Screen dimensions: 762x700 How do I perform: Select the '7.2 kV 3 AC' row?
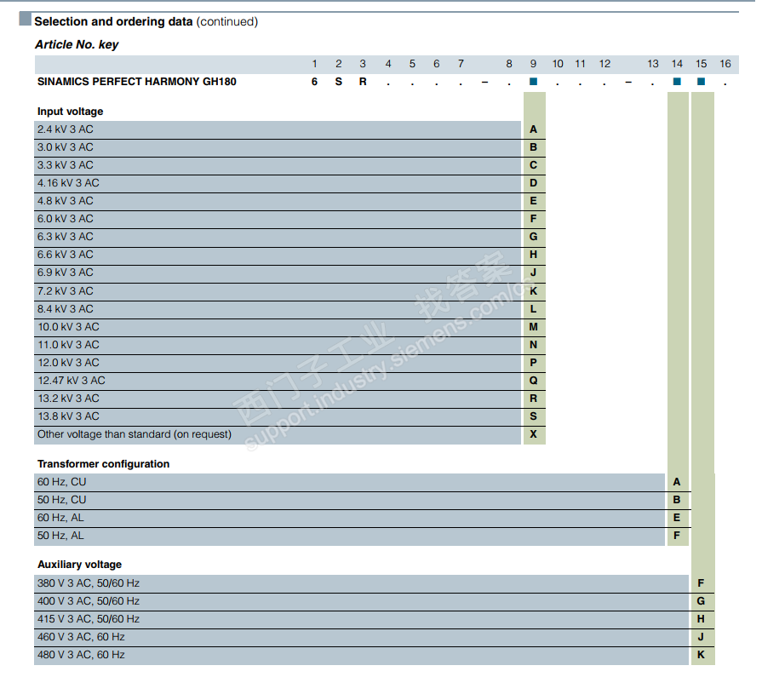pos(278,291)
